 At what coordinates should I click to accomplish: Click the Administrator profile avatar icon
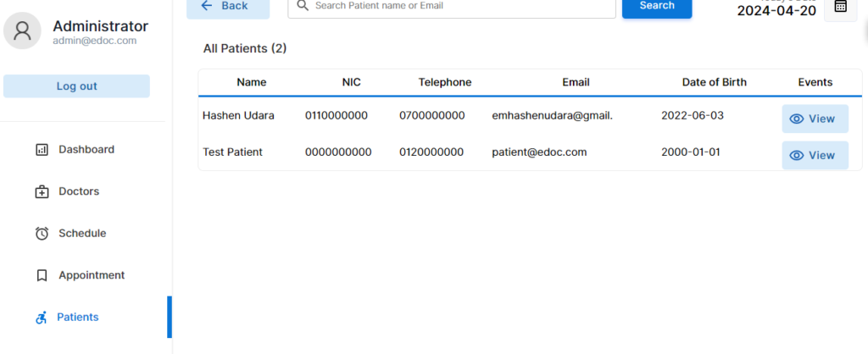22,31
